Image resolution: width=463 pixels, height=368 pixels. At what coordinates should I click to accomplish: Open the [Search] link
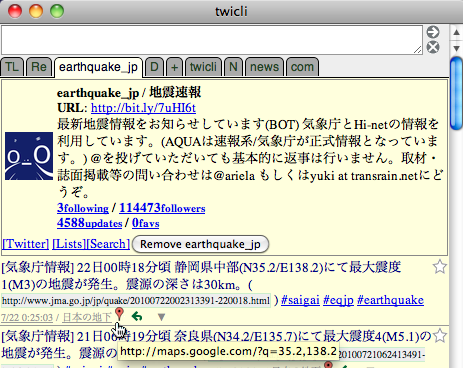point(108,244)
